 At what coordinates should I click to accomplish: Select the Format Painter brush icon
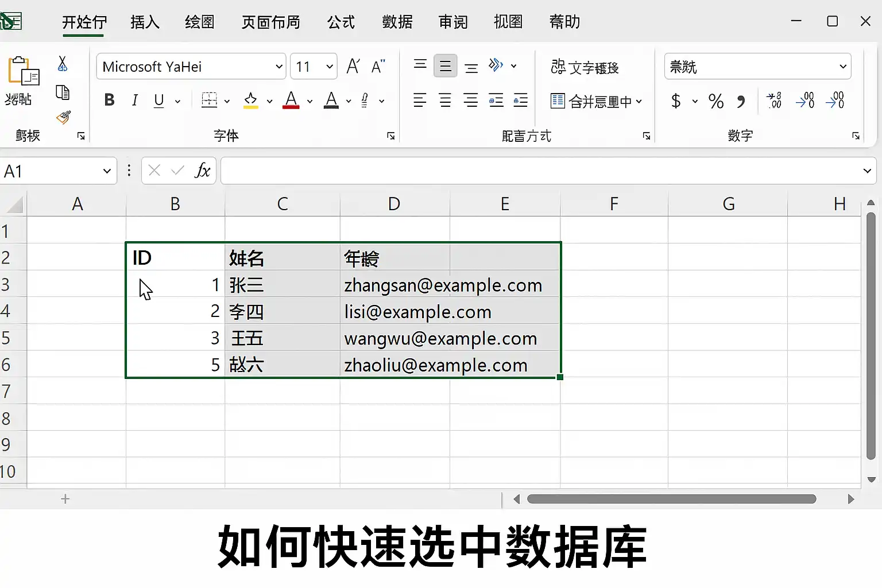coord(63,118)
